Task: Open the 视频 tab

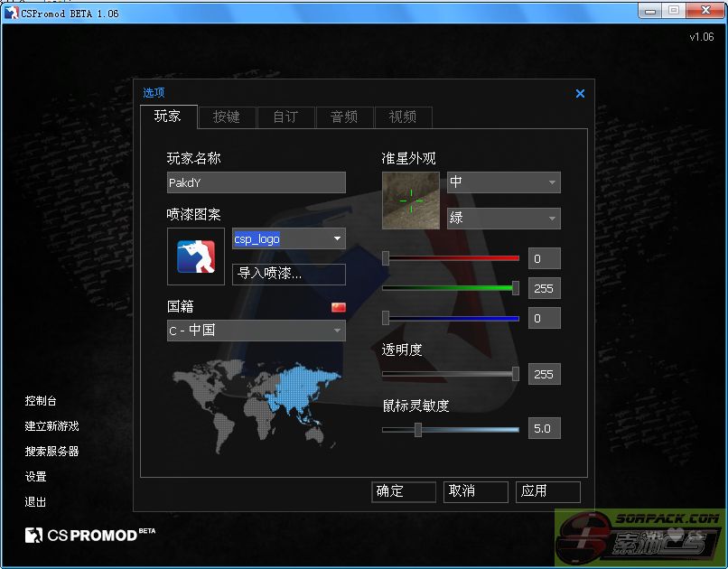Action: [403, 117]
